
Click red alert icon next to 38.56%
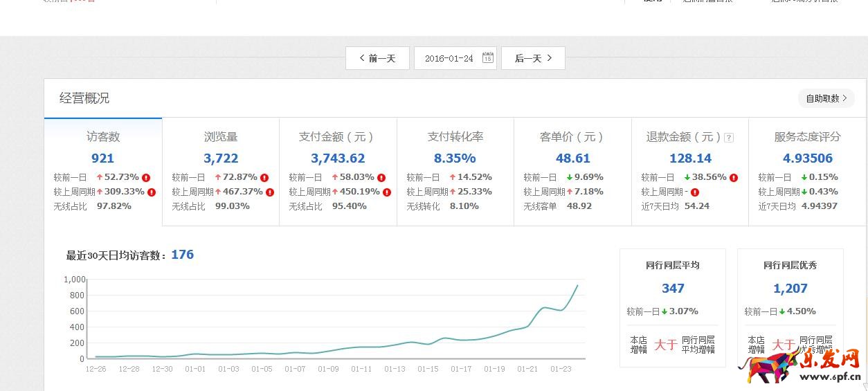pyautogui.click(x=734, y=178)
